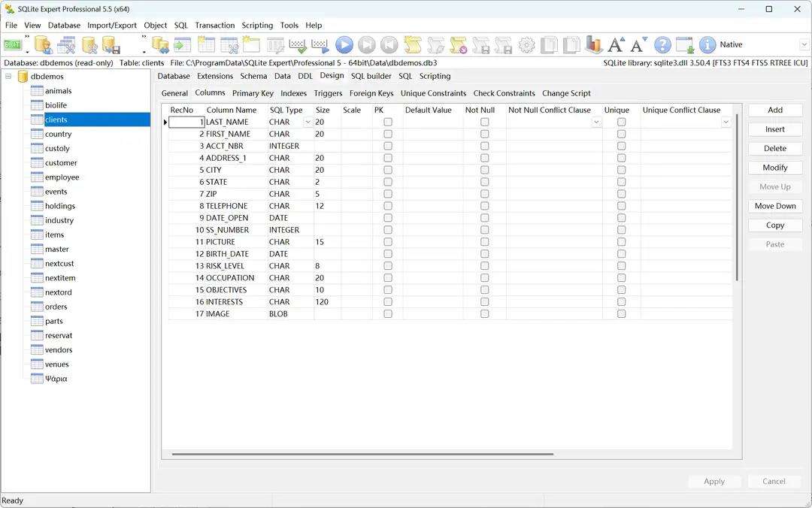This screenshot has width=812, height=508.
Task: Click the EXIT toolbar icon
Action: (x=13, y=44)
